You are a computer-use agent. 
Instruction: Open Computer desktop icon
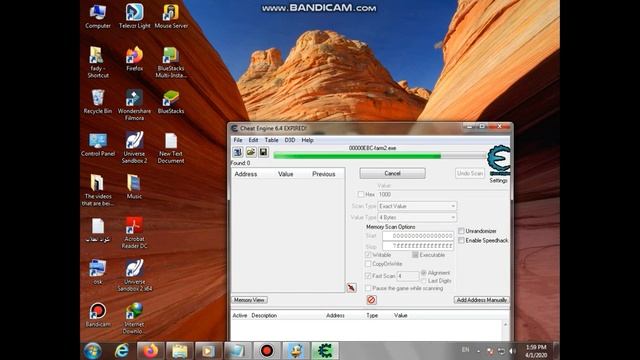point(98,16)
